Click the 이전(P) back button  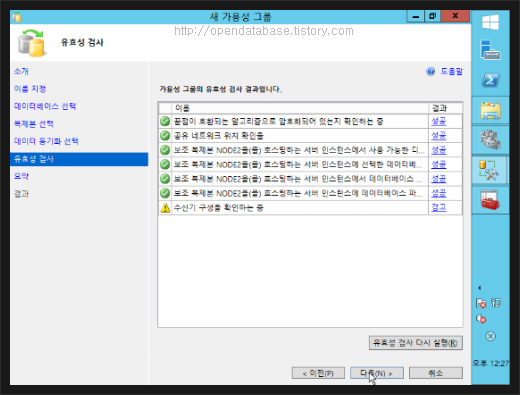click(x=318, y=373)
